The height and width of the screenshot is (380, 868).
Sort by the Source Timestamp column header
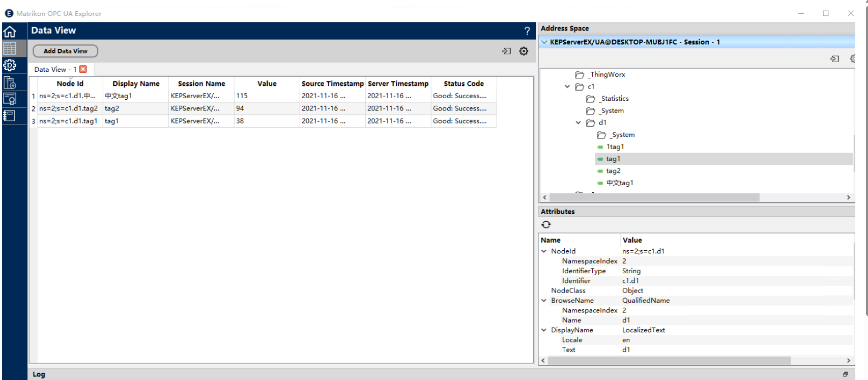(x=333, y=83)
